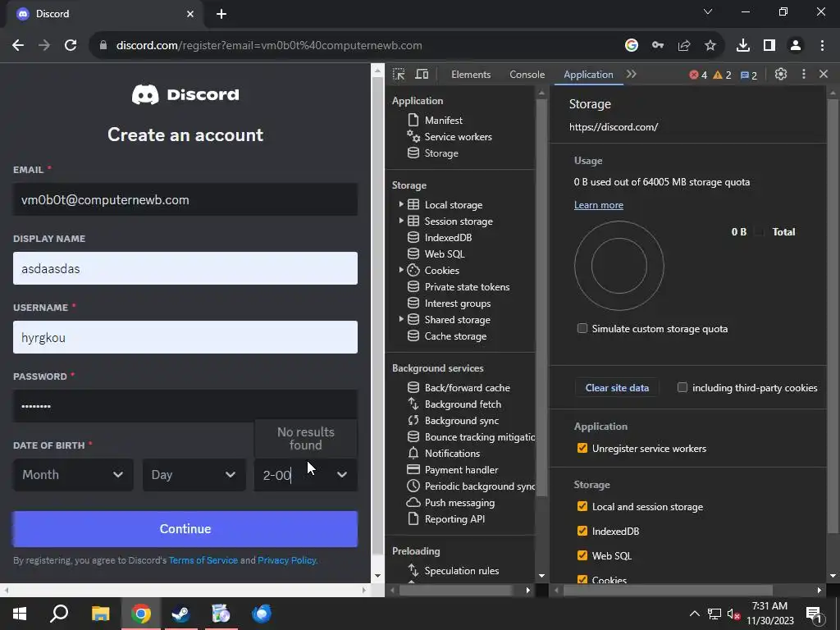Screen dimensions: 840x630
Task: Select Private state tokens item
Action: 467,287
